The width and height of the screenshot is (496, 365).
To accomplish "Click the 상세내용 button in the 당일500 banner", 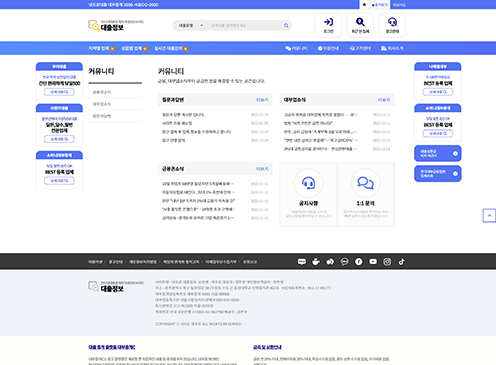I will 59,92.
